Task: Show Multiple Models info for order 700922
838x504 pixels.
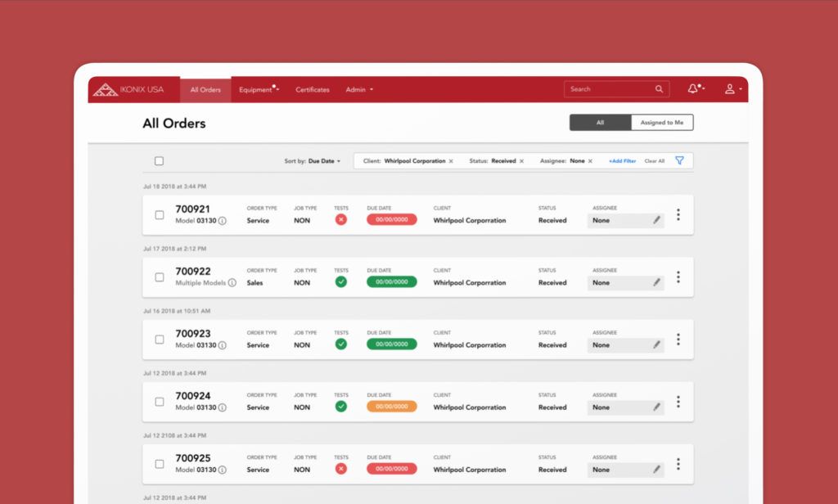Action: point(232,283)
